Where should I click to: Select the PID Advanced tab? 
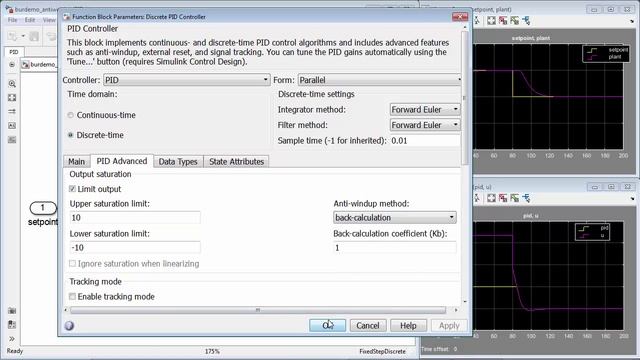coord(122,161)
